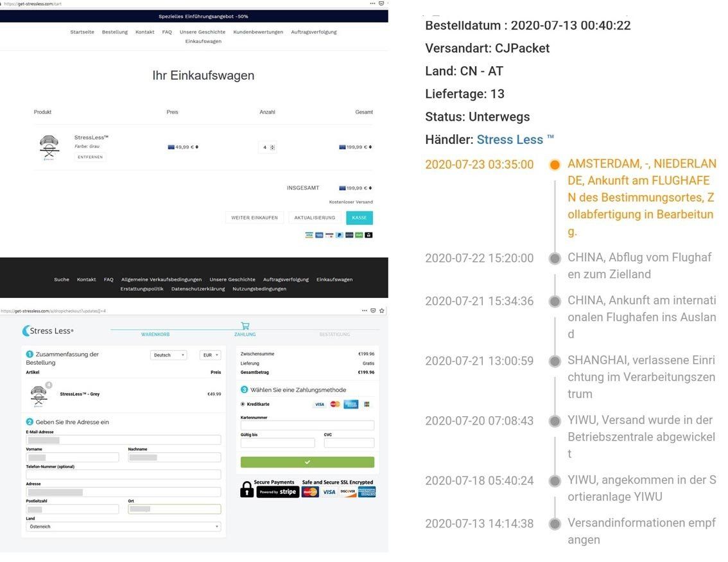728x562 pixels.
Task: Click the StressLess product image in cart
Action: point(49,148)
